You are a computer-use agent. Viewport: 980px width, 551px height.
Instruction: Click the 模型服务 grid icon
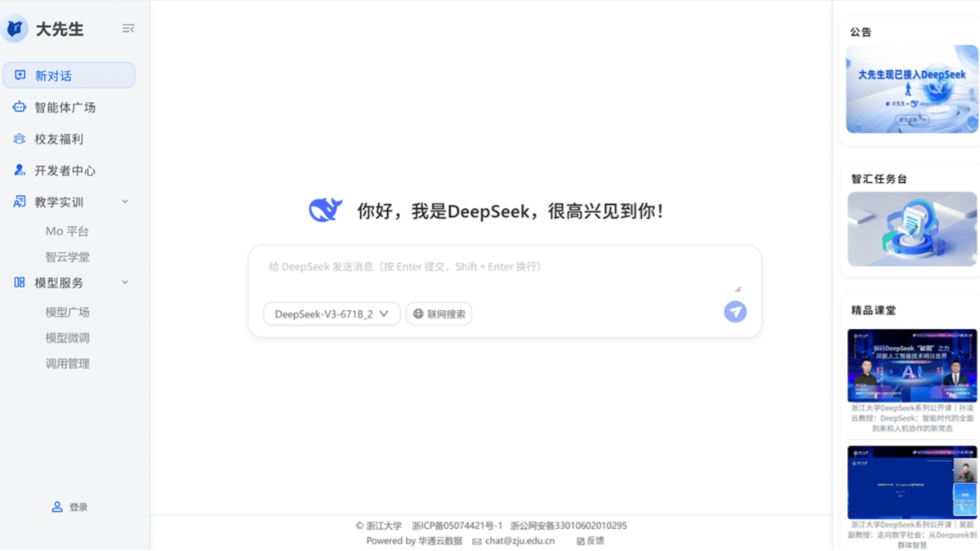(x=20, y=282)
